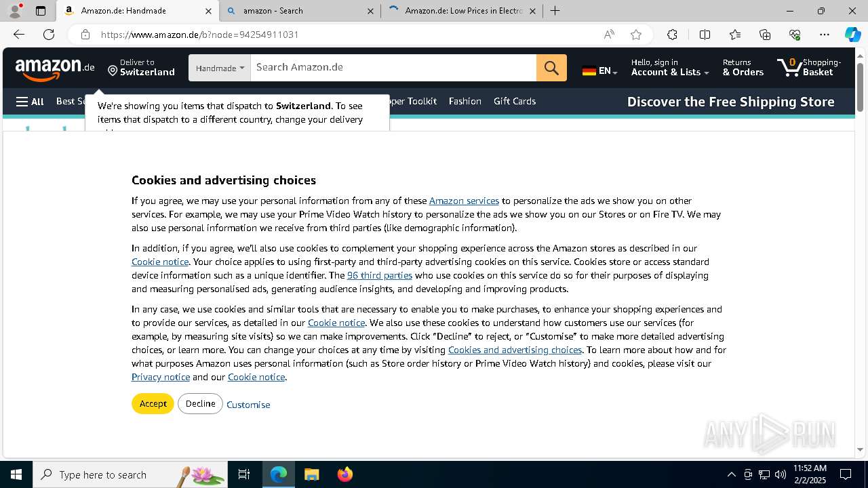Focus the Search Amazon.de field

click(393, 68)
